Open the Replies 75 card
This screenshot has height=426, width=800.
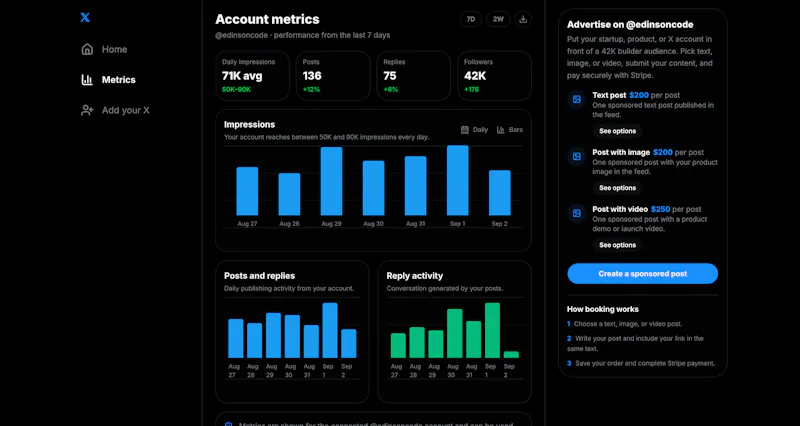click(414, 76)
